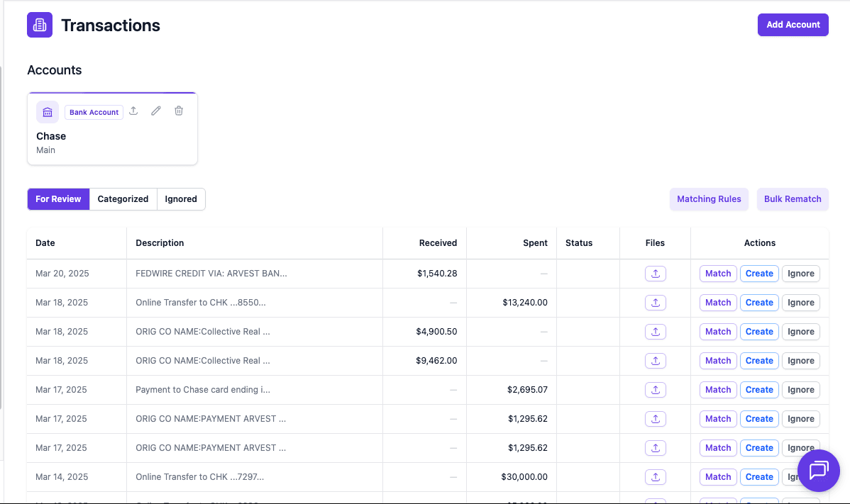Viewport: 850px width, 504px height.
Task: Click the Bank Account label badge
Action: click(94, 112)
